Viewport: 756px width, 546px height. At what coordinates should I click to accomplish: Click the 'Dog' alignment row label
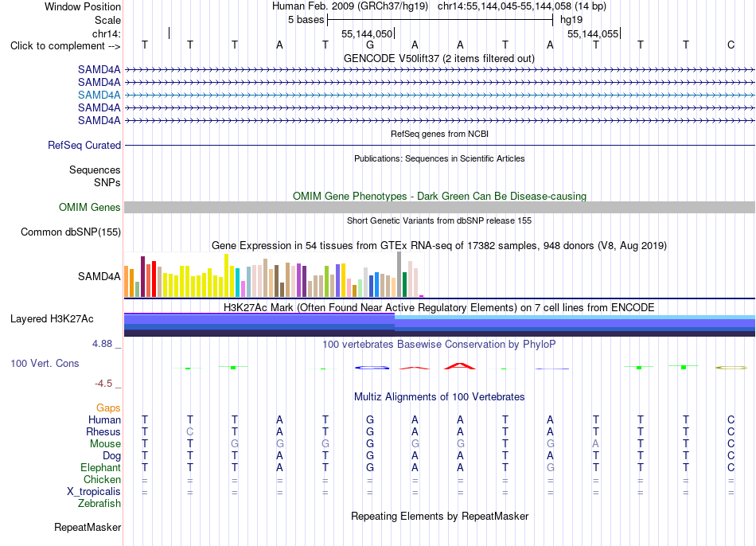click(111, 456)
